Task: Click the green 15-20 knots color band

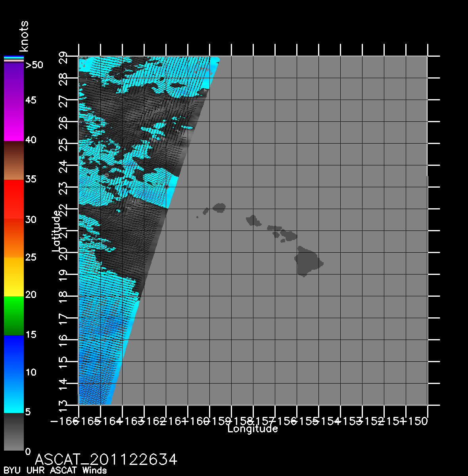Action: pos(13,316)
